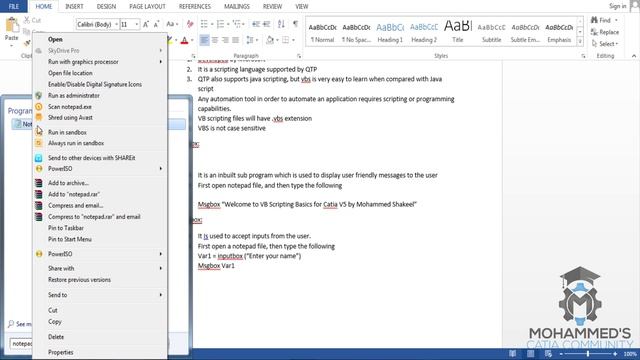640x360 pixels.
Task: Open the Select dropdown in Editing
Action: pos(605,44)
